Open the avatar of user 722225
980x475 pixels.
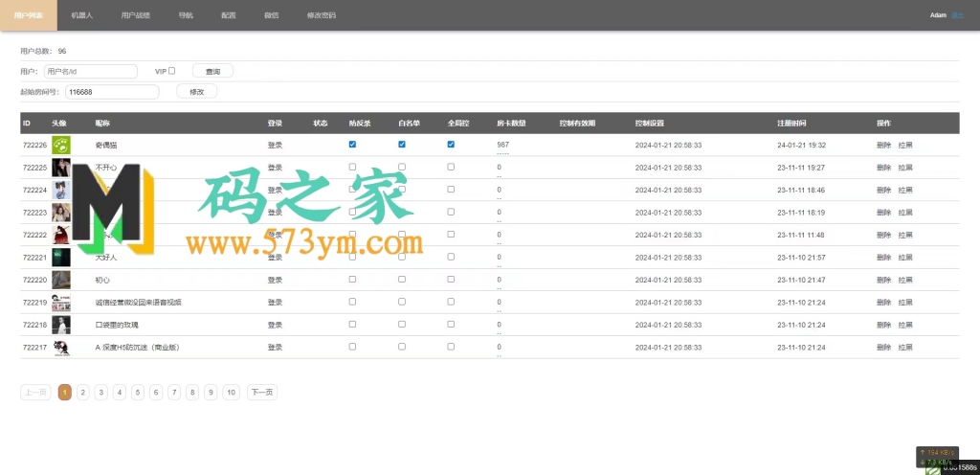coord(61,168)
